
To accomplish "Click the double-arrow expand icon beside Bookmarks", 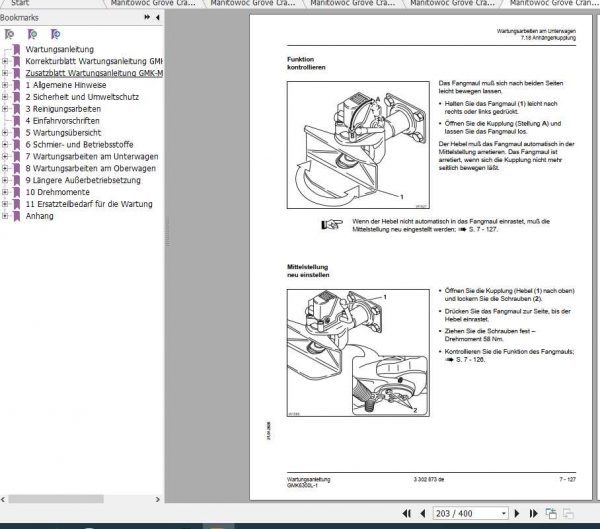I will [x=147, y=17].
